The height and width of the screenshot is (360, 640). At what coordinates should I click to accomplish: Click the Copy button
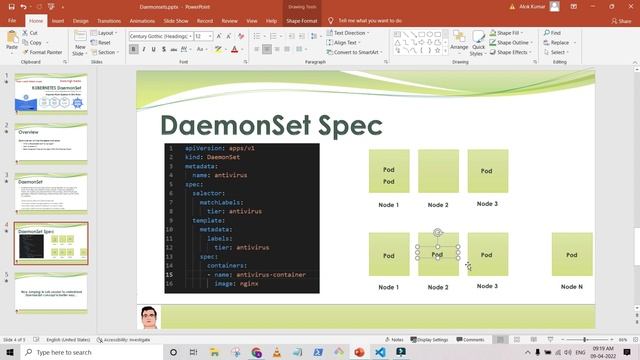tap(32, 42)
